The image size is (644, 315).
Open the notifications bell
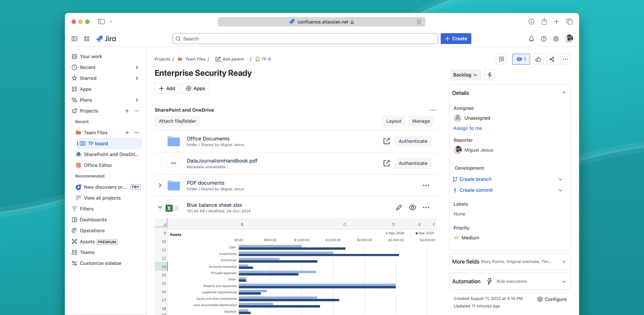tap(531, 39)
